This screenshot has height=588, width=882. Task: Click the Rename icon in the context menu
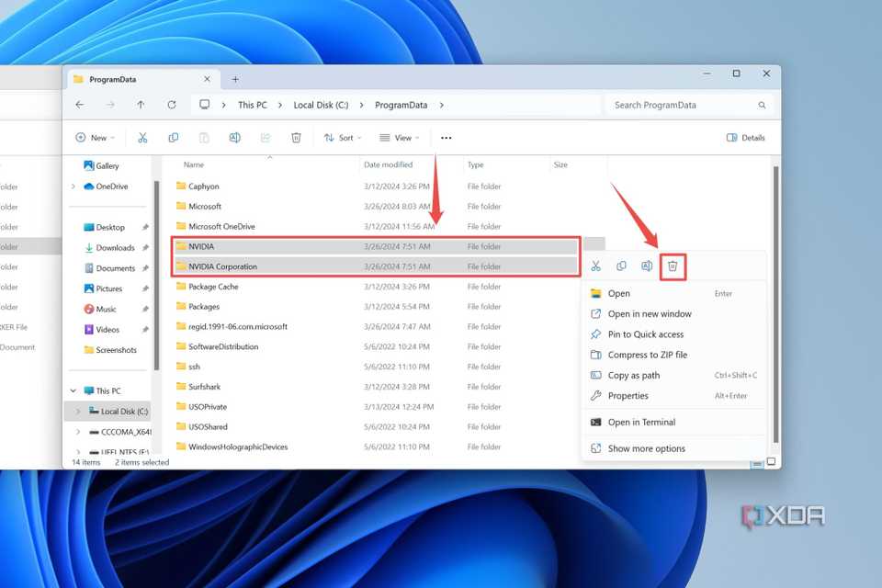[x=647, y=266]
